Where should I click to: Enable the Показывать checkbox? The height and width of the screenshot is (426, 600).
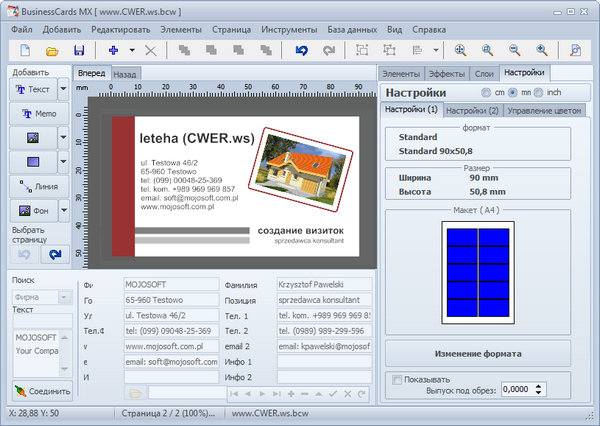click(x=398, y=380)
